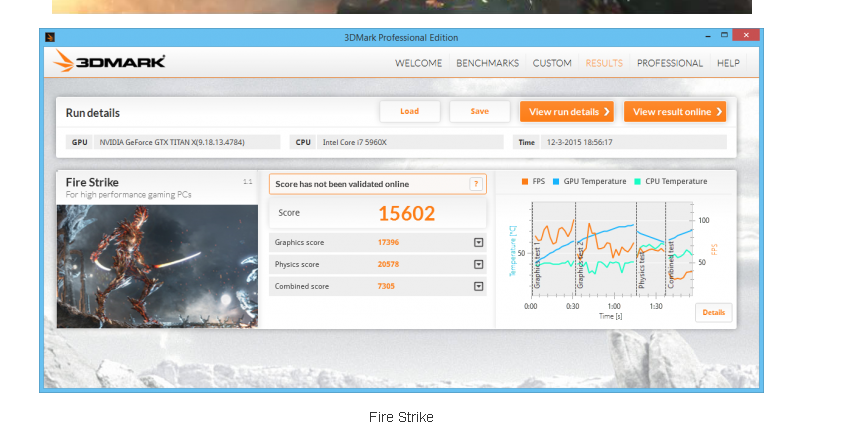Click the Graphics test 1 chart marker
845x431 pixels.
click(x=537, y=264)
